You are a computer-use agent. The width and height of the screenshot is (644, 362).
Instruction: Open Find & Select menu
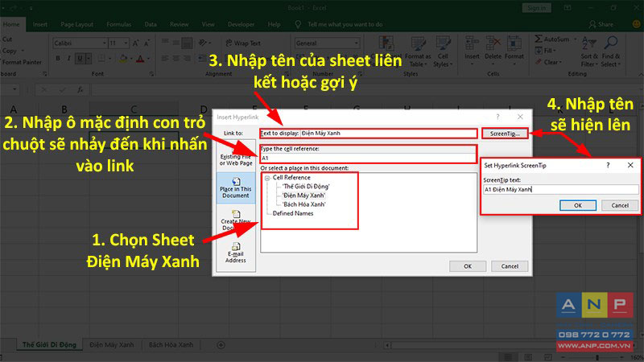611,52
